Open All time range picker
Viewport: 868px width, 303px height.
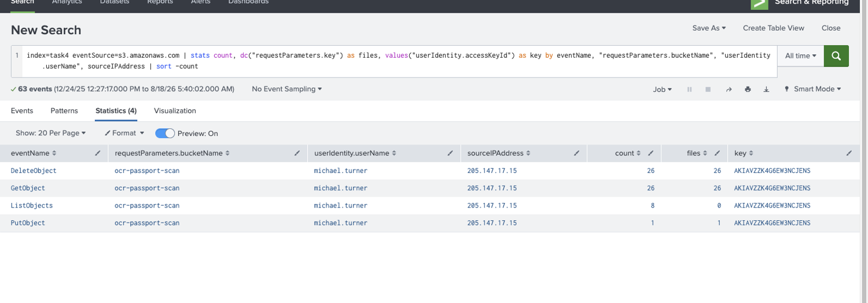point(801,56)
